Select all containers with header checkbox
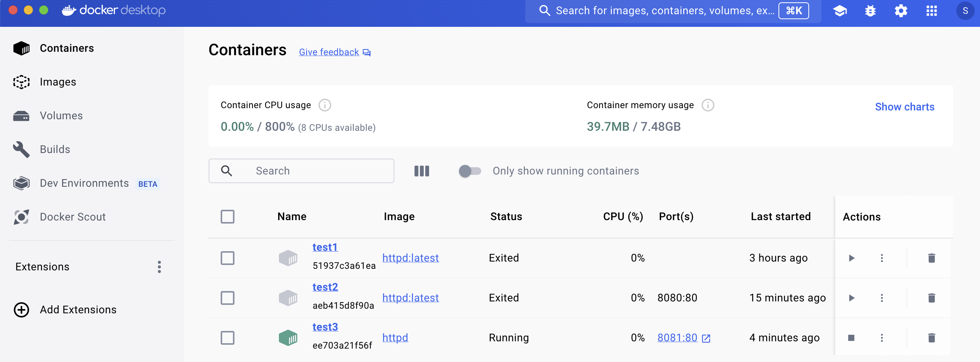 coord(228,217)
